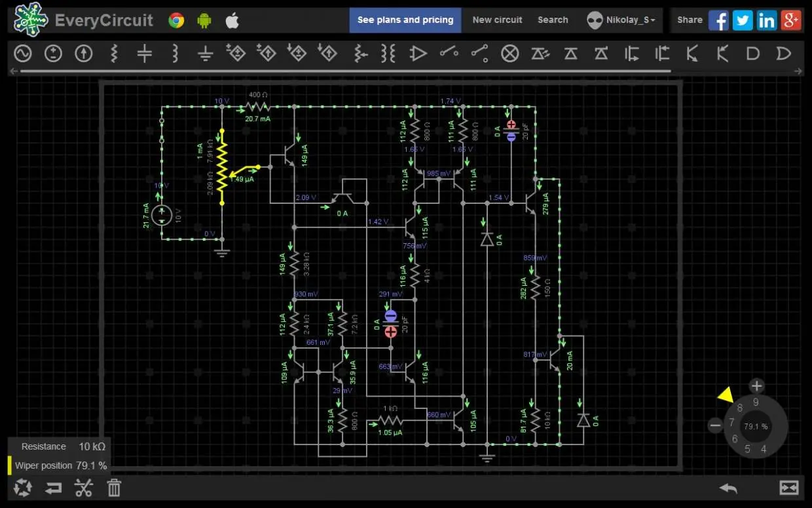Image resolution: width=812 pixels, height=508 pixels.
Task: Select the AC voltage source component
Action: point(23,54)
